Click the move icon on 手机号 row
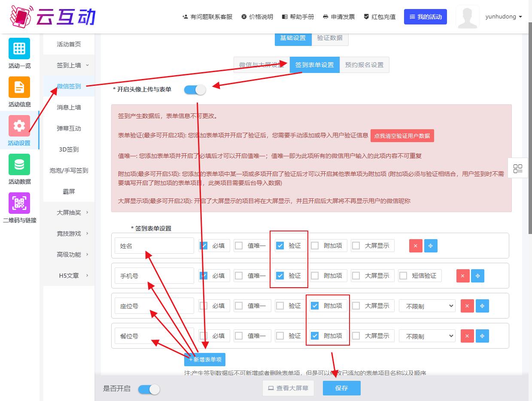The image size is (532, 401). click(x=477, y=276)
